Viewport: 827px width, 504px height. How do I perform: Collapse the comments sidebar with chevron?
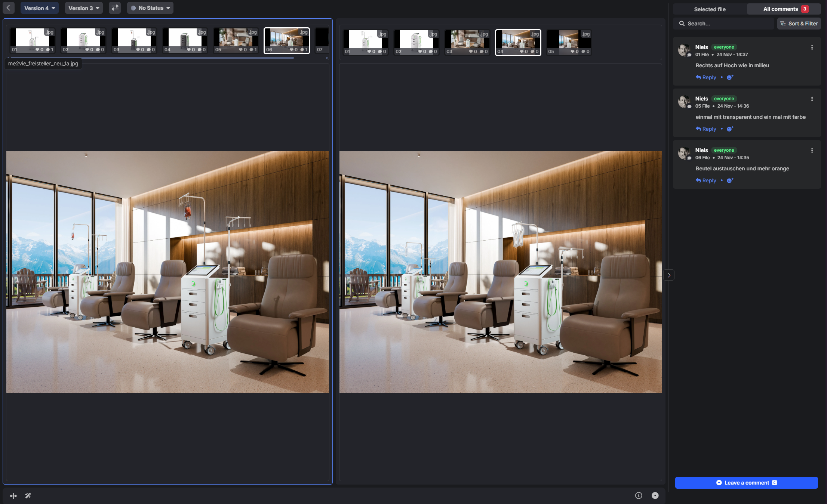point(669,275)
